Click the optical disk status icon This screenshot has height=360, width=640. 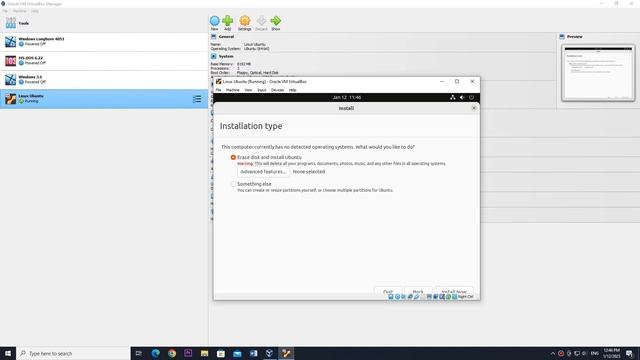[x=397, y=297]
